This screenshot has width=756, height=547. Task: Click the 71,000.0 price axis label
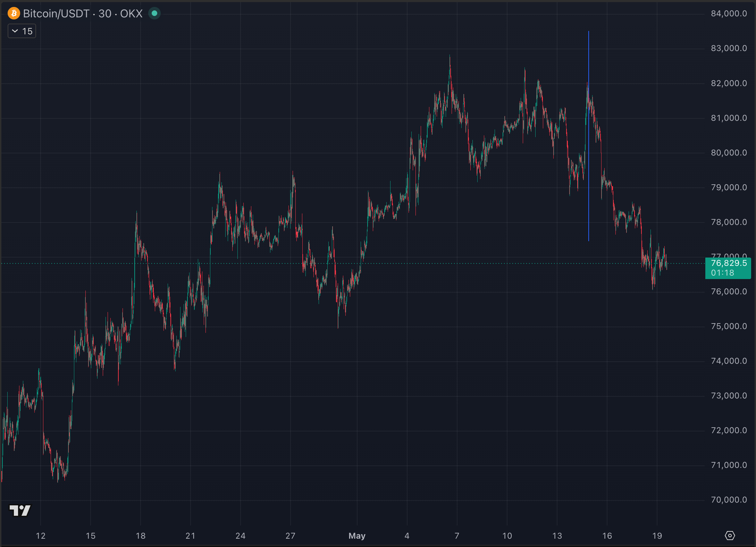(729, 465)
